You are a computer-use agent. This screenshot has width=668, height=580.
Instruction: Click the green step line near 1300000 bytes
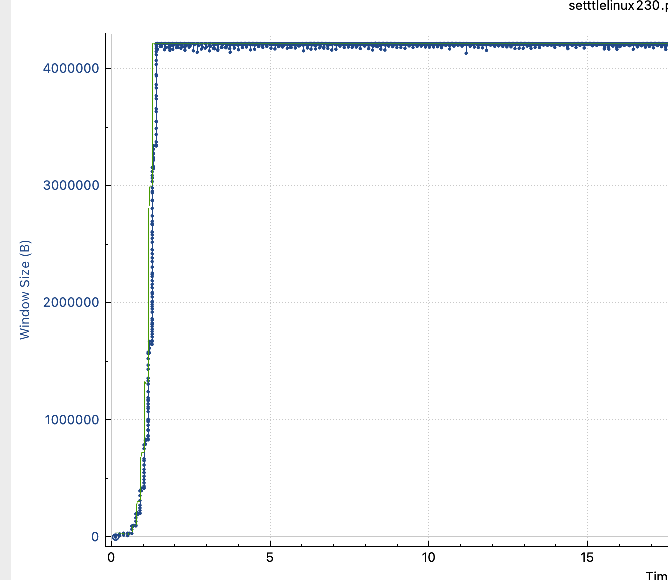(x=145, y=382)
